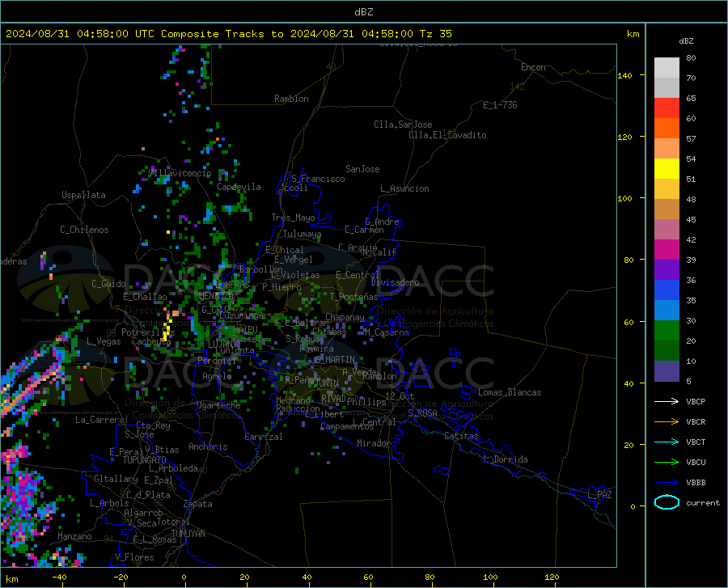728x588 pixels.
Task: Click the Divisadero label
Action: click(395, 282)
